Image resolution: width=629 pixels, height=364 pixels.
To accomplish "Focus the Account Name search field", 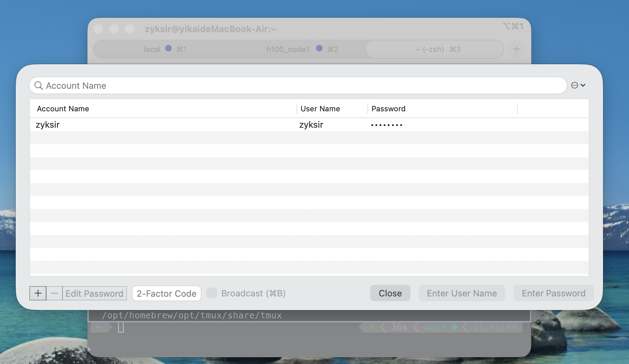I will click(x=300, y=85).
